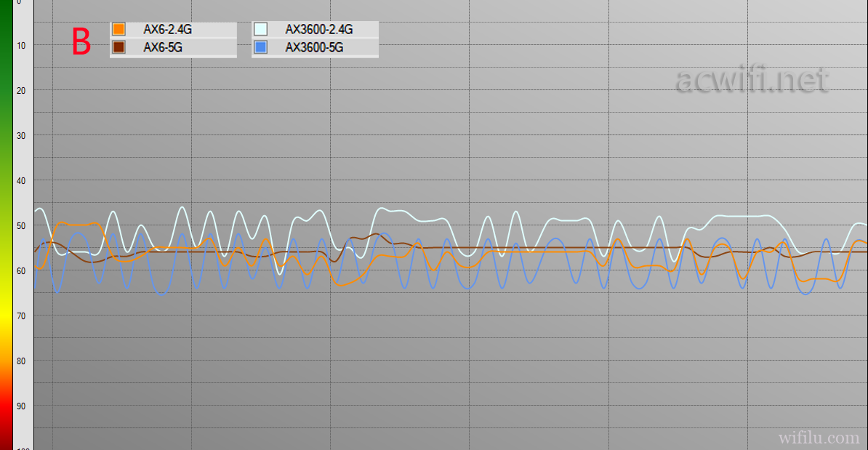Click the 50 label on the signal axis
The image size is (868, 450).
point(21,226)
